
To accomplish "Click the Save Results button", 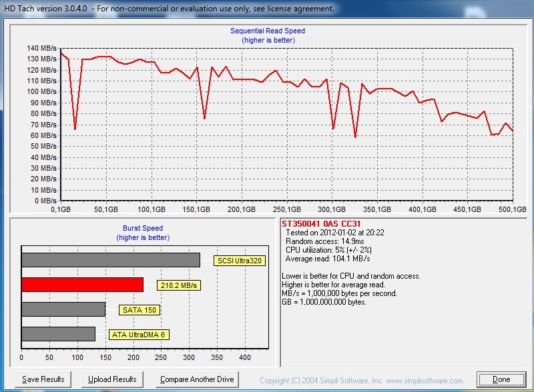I will [x=43, y=379].
